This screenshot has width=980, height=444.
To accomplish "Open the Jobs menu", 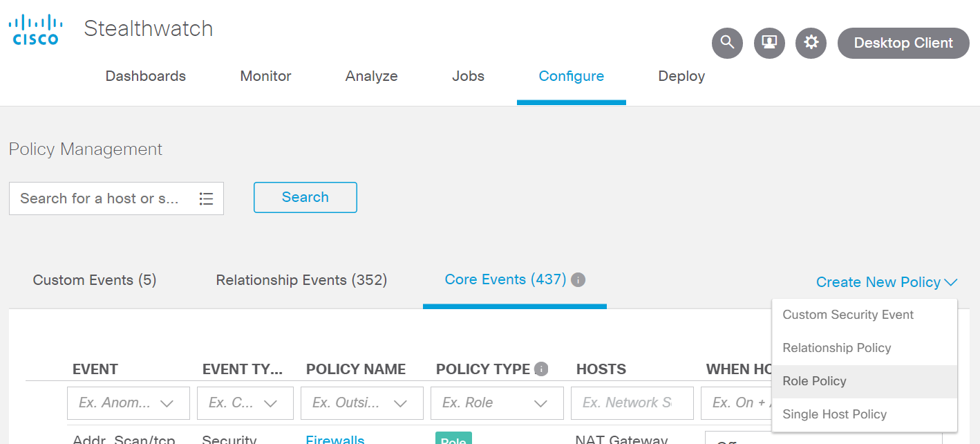I will (x=468, y=76).
